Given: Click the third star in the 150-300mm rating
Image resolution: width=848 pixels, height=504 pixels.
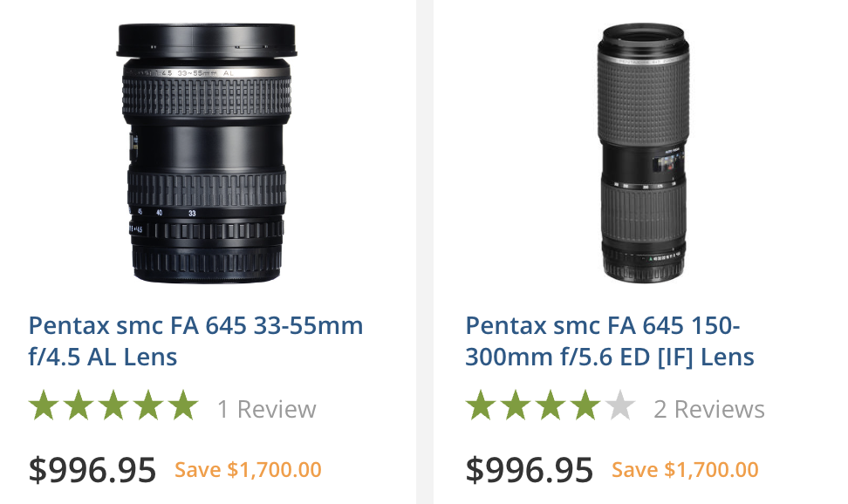Looking at the screenshot, I should point(550,406).
